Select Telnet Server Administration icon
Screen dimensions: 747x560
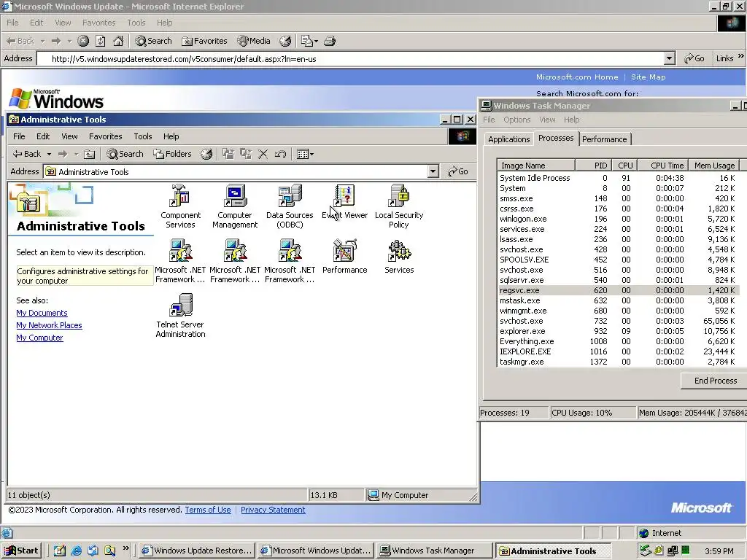[x=180, y=305]
